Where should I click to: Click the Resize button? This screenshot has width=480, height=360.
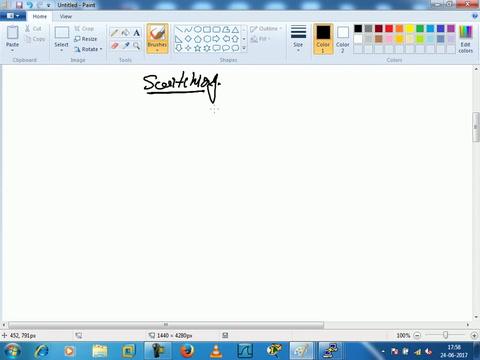tap(86, 39)
